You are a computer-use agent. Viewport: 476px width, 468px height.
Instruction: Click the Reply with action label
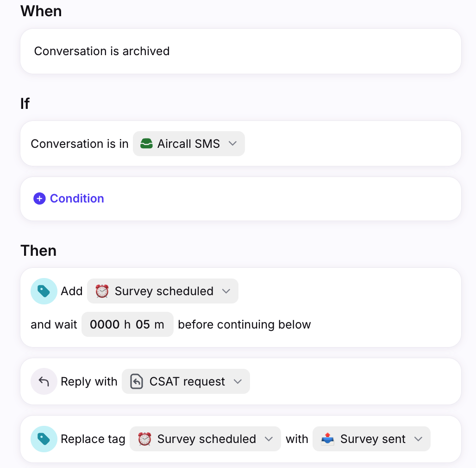89,382
